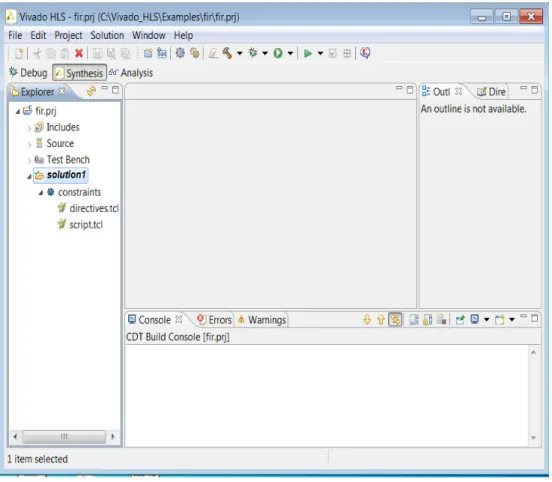Viewport: 552px width, 482px height.
Task: Expand the Source tree node
Action: click(x=30, y=144)
